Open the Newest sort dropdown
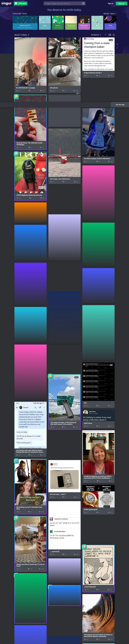Viewport: 129px width, 644px height. click(x=96, y=35)
